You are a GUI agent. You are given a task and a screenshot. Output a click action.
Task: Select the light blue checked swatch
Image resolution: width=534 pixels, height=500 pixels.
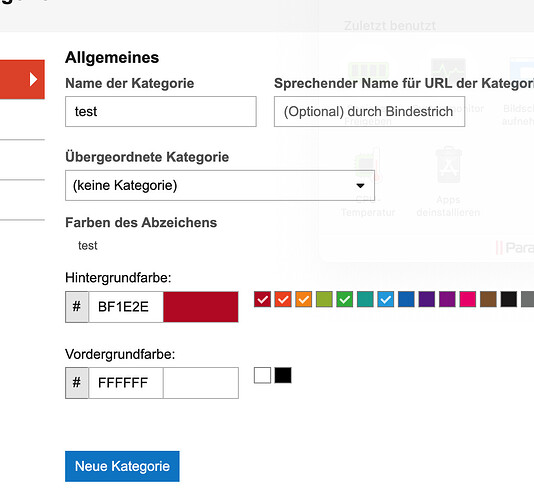point(386,299)
